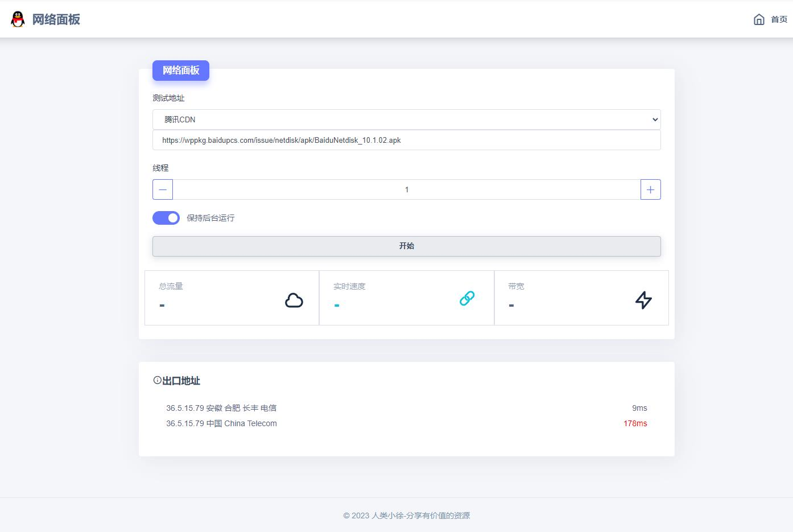Click the cloud icon in 总流量 card
The height and width of the screenshot is (532, 793).
294,300
